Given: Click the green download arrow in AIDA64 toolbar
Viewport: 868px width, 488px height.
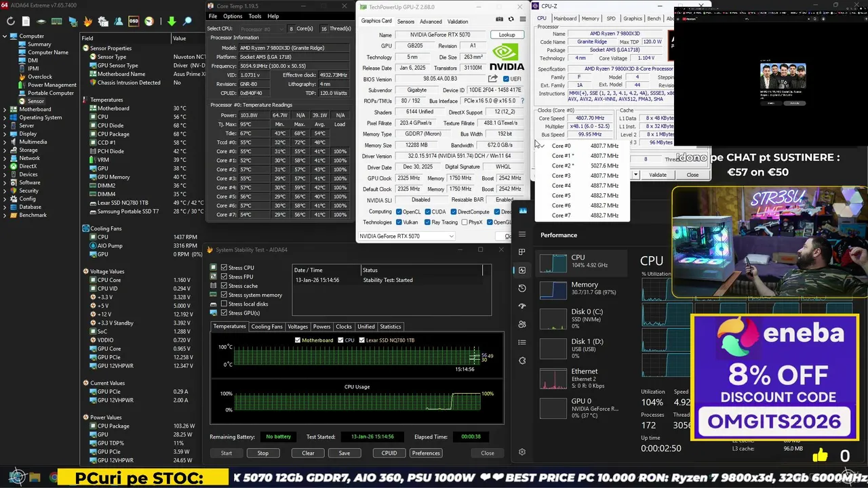Looking at the screenshot, I should coord(172,21).
